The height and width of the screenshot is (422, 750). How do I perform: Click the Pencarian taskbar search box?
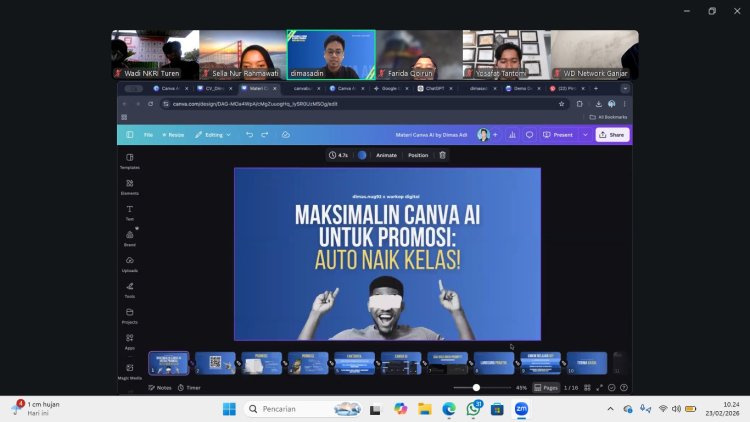(x=303, y=409)
